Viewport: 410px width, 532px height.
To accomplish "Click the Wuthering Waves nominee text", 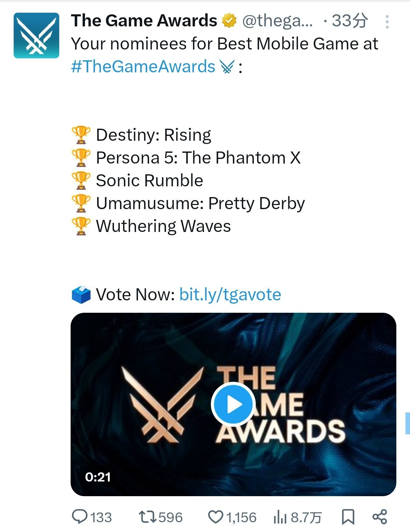I will 163,226.
